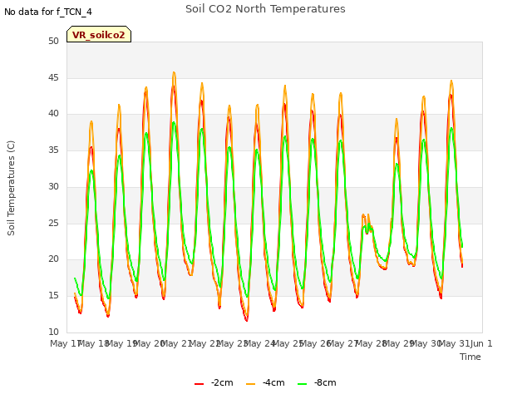
Task: Toggle the -8cm legend label
Action: click(325, 382)
